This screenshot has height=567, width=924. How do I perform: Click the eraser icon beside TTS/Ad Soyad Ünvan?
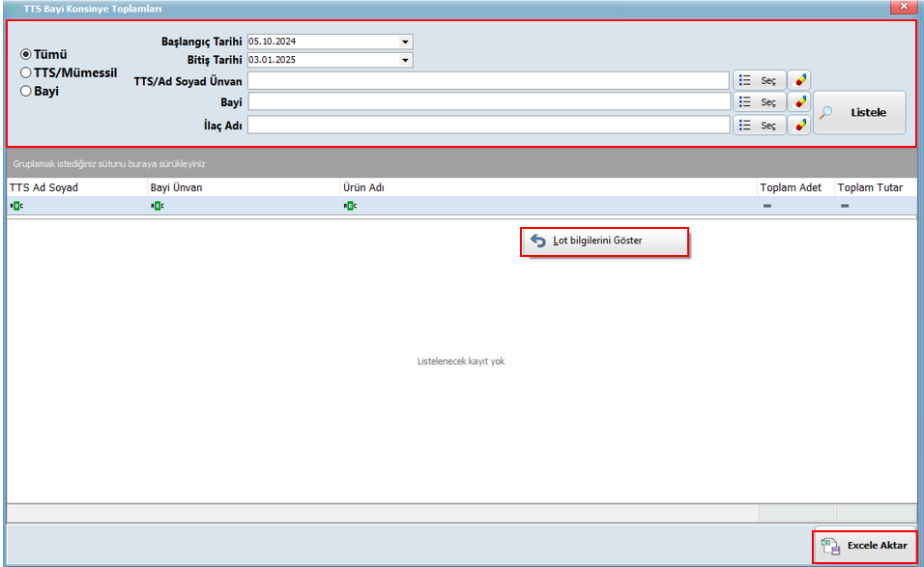tap(799, 80)
